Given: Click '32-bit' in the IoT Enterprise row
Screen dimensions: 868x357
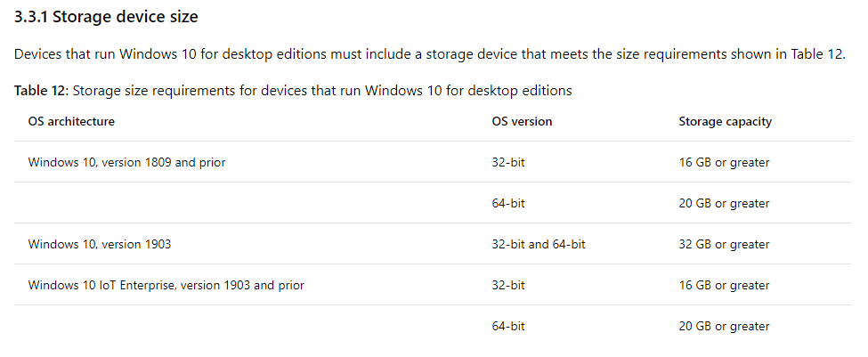Looking at the screenshot, I should coord(508,285).
